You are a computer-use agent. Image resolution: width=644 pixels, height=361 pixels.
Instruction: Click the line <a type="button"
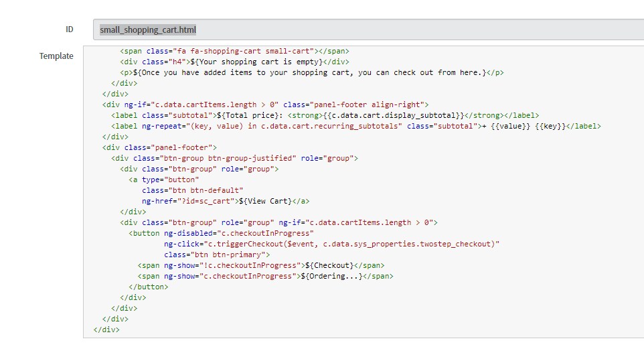click(x=164, y=179)
